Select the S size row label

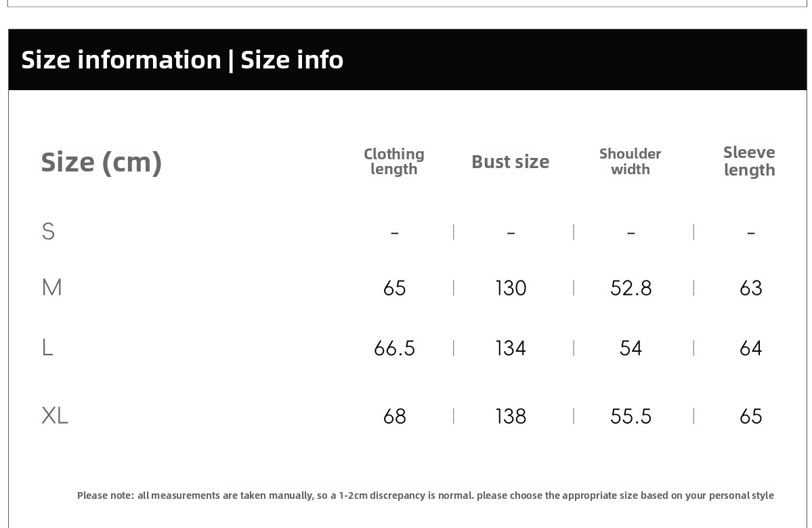pos(48,232)
